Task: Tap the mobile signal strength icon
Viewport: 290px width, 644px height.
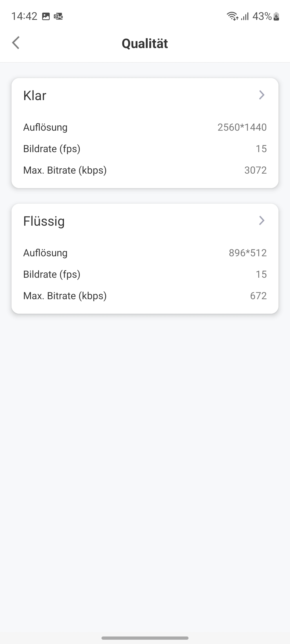Action: 245,16
